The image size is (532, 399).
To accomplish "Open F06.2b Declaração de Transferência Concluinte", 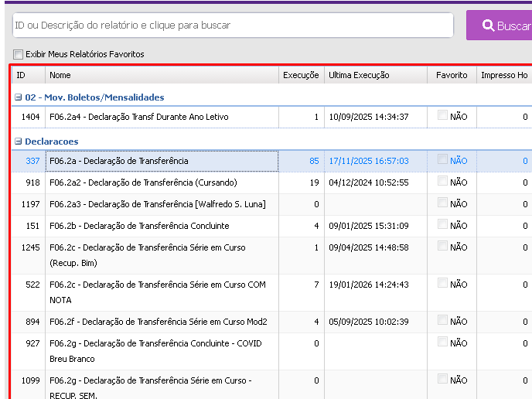I will pos(139,226).
